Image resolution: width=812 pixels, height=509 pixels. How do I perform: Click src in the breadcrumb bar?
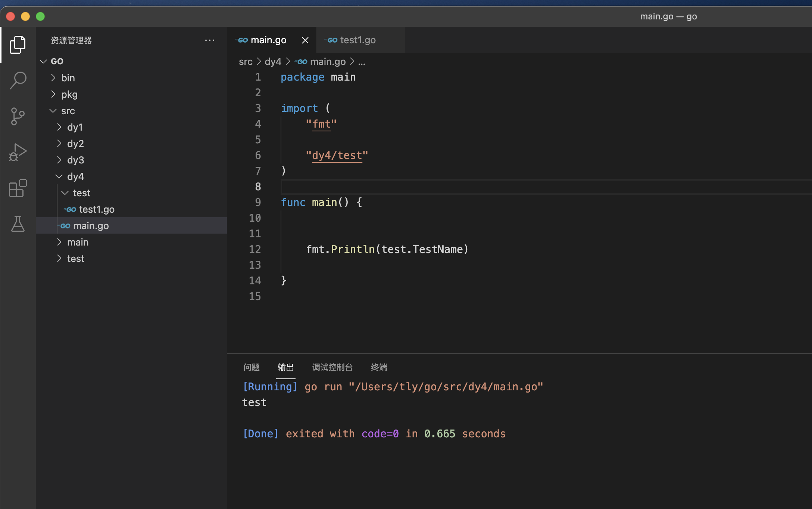click(x=245, y=62)
